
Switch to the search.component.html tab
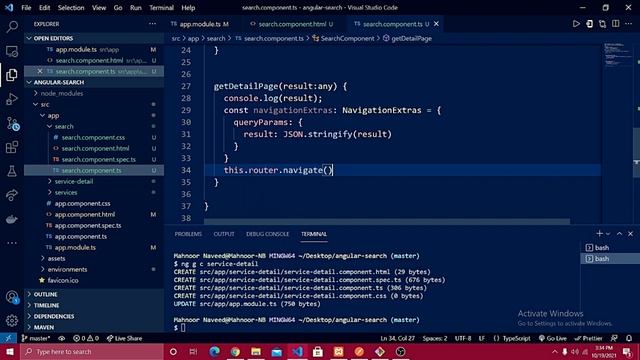(291, 24)
